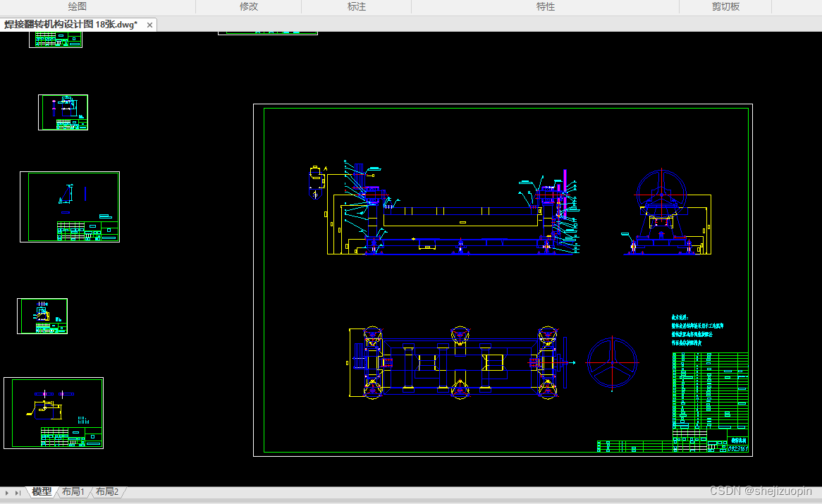
Task: Click the parts list table in the title block
Action: 711,391
